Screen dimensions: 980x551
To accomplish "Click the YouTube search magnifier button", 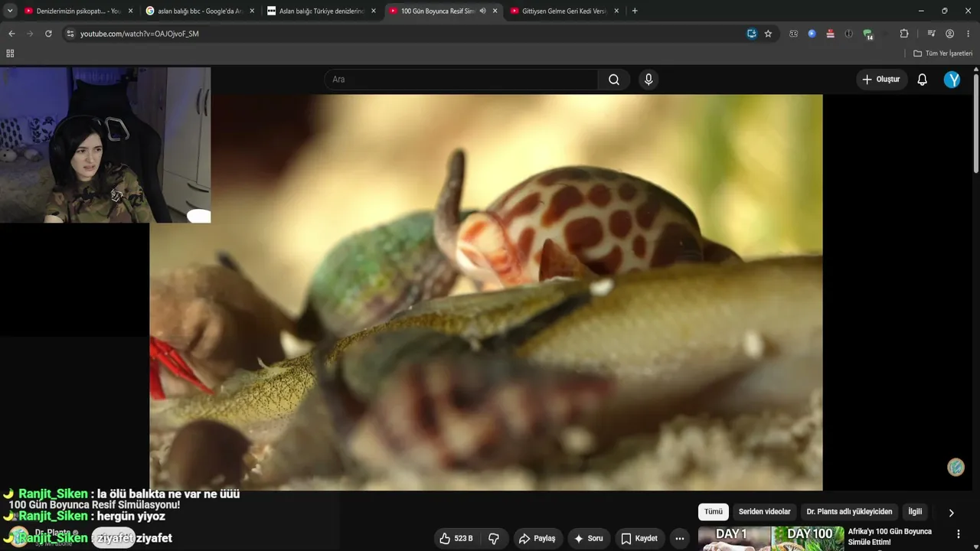I will [x=614, y=80].
